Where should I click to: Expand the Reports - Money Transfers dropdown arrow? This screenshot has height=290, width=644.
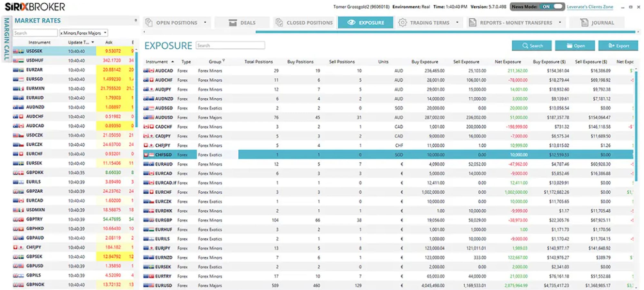pyautogui.click(x=560, y=23)
